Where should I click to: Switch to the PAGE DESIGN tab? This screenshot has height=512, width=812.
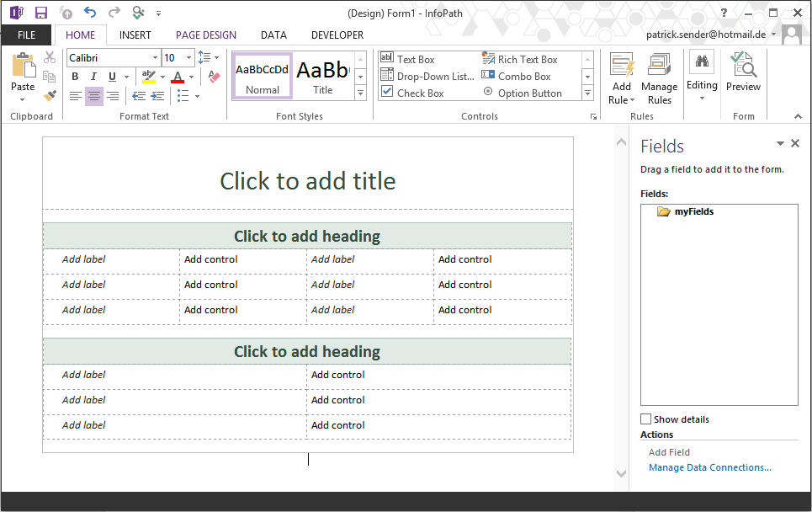coord(206,35)
